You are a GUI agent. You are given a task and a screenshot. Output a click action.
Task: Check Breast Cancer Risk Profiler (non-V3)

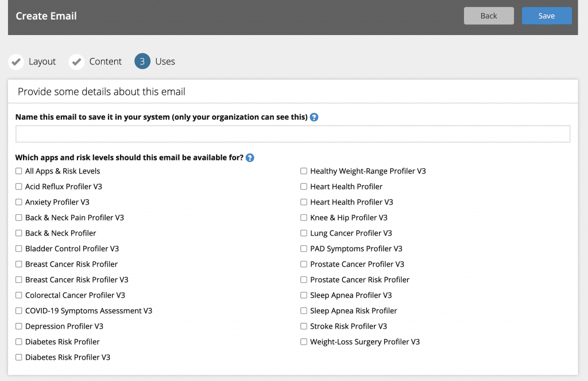[x=19, y=264]
